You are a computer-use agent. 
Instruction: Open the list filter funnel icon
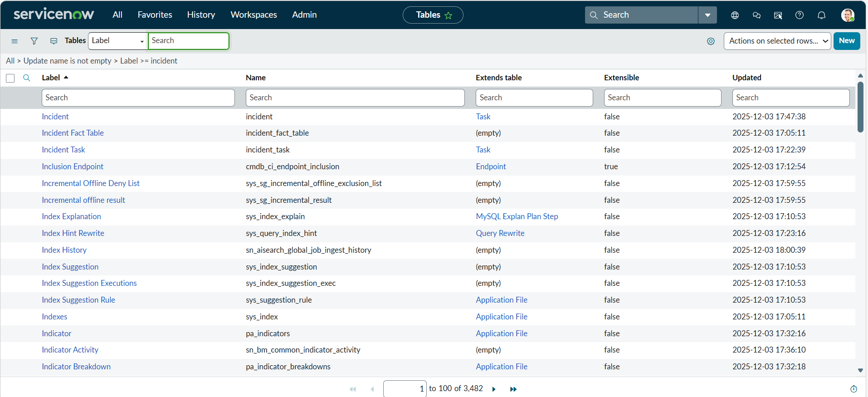pos(34,41)
